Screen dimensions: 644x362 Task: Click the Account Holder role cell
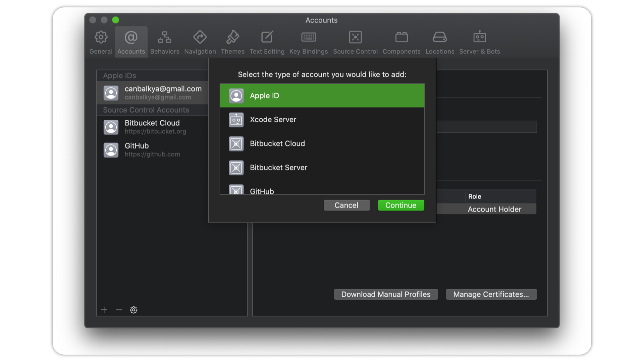tap(494, 209)
